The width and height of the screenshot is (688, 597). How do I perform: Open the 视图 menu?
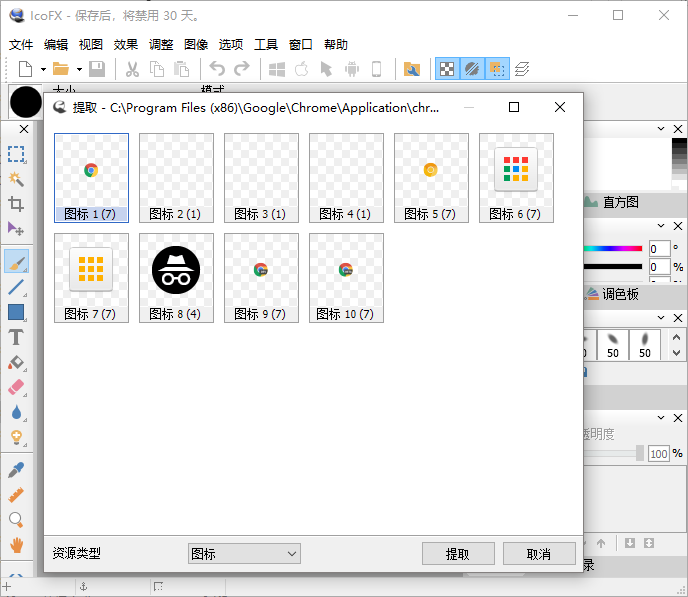(91, 44)
